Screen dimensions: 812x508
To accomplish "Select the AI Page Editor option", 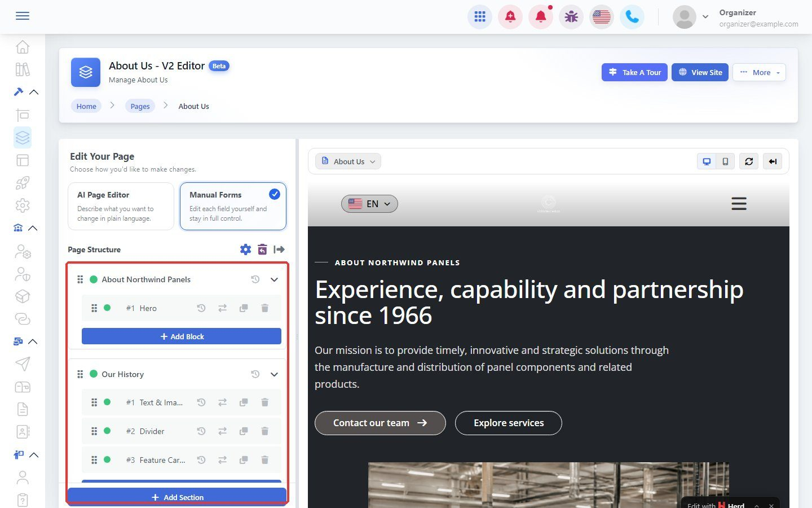I will (121, 206).
